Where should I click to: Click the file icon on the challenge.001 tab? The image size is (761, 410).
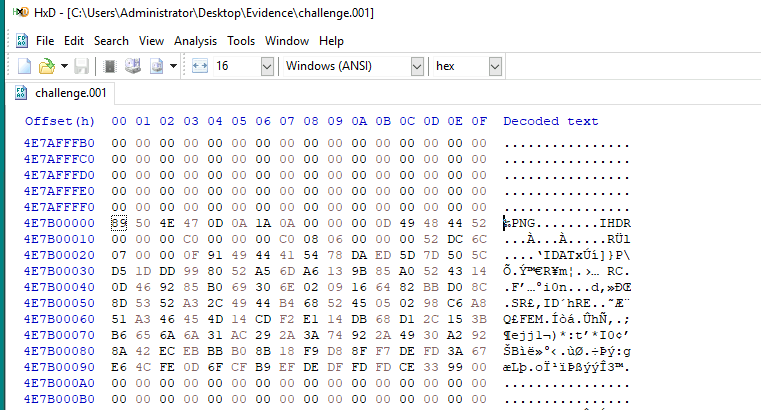tap(21, 93)
